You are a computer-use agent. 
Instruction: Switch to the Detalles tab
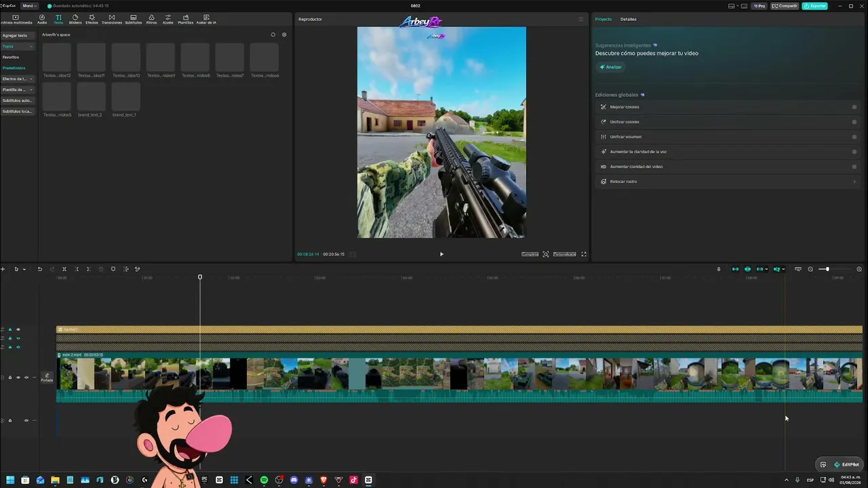point(629,19)
